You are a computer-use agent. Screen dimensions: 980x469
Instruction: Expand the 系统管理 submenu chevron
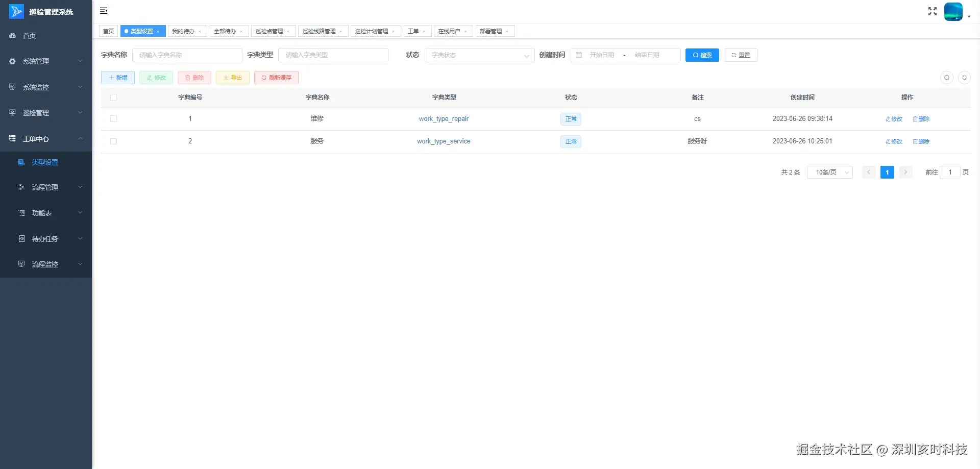[80, 61]
